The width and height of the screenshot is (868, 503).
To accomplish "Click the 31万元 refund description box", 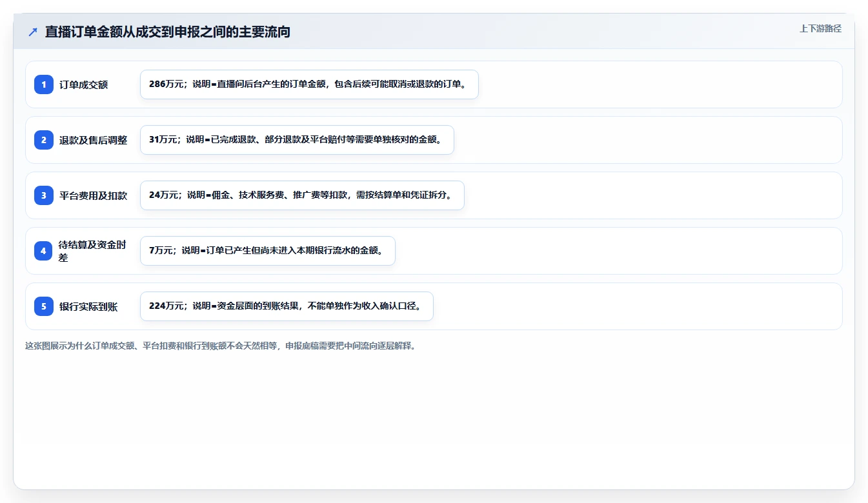I will click(x=297, y=140).
